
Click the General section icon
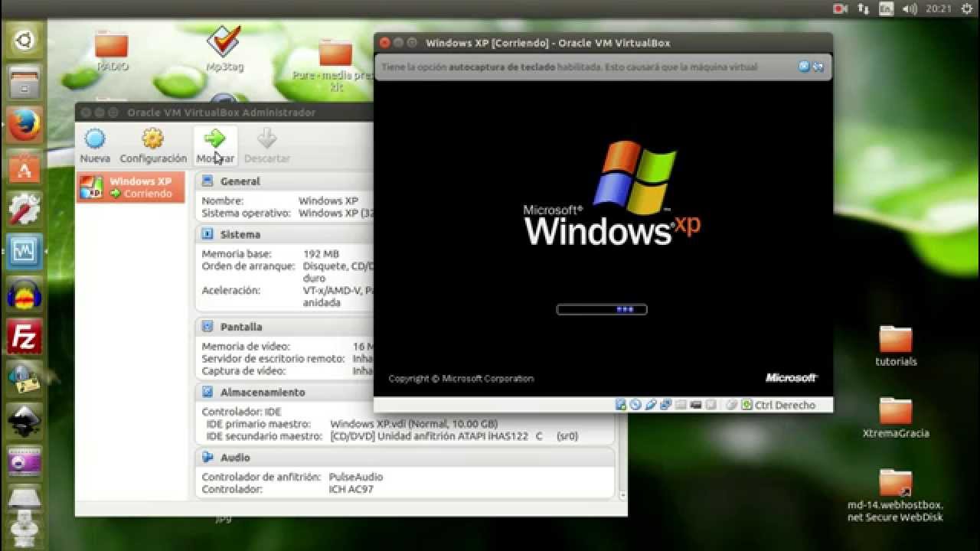click(207, 181)
